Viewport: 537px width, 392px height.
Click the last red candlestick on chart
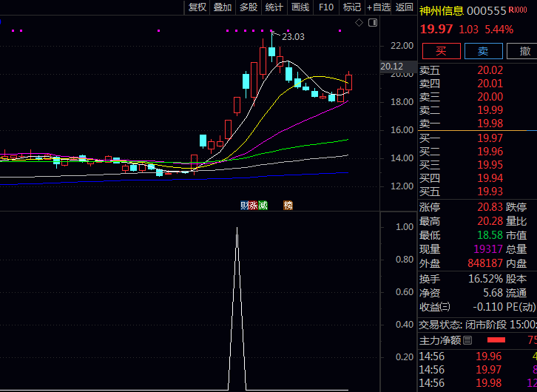(348, 82)
